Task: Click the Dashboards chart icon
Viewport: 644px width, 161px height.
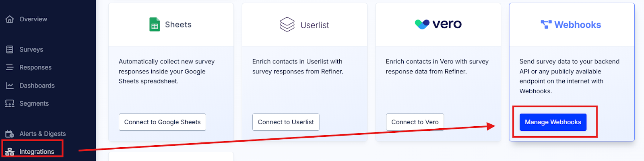Action: (10, 86)
